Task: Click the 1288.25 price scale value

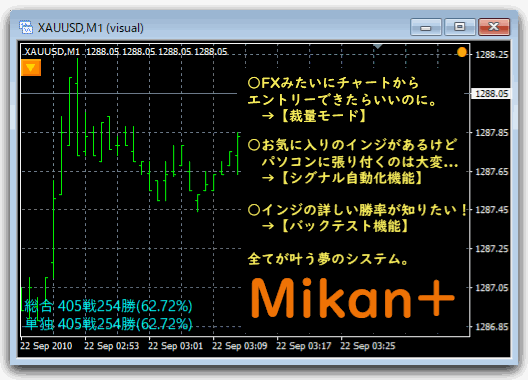Action: tap(492, 55)
